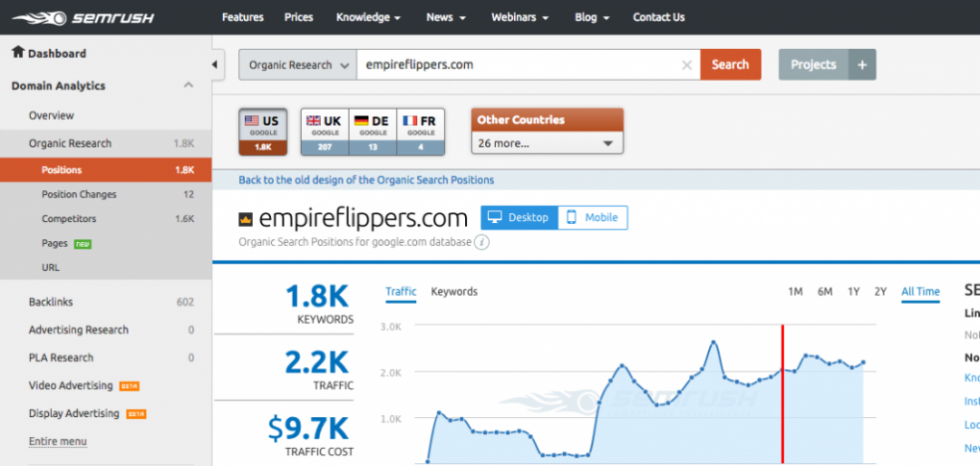Select Positions in sidebar

pyautogui.click(x=106, y=170)
